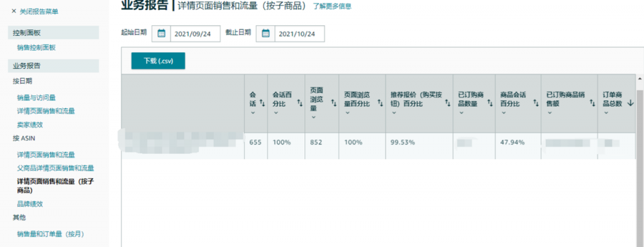Open 了解更多信息 link
The height and width of the screenshot is (247, 644).
pos(332,6)
